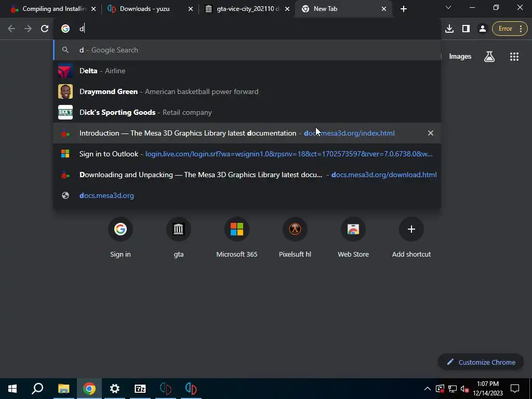Open the Google apps grid
This screenshot has height=399, width=532.
[514, 57]
